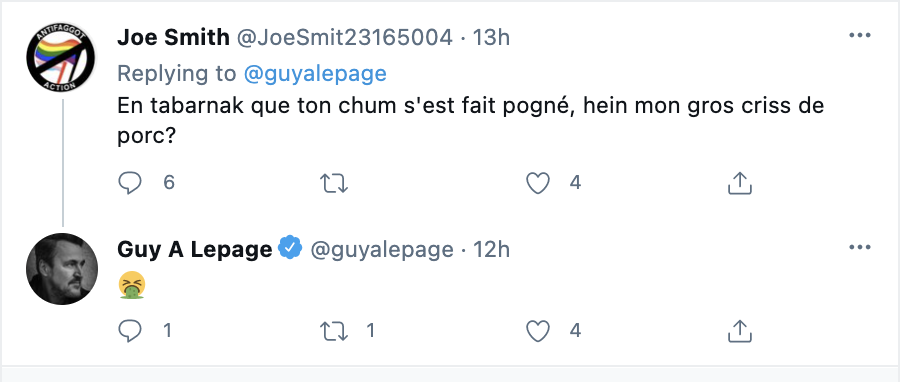Open more options for Guy A Lepage's tweet
Image resolution: width=922 pixels, height=382 pixels.
tap(860, 247)
